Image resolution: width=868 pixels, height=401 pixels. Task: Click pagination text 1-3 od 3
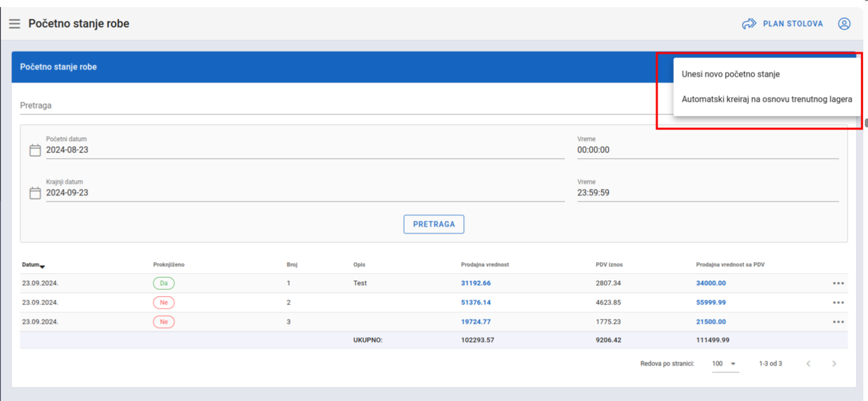tap(771, 363)
